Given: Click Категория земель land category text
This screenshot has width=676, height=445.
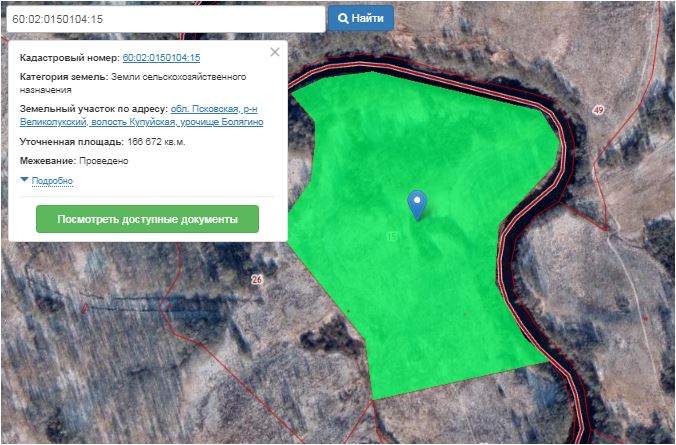Looking at the screenshot, I should (133, 83).
